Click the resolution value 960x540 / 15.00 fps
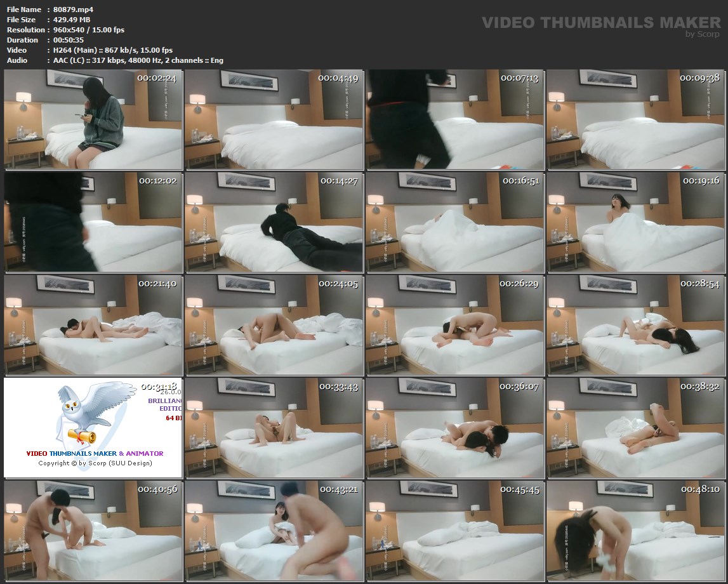This screenshot has height=584, width=728. coord(89,30)
